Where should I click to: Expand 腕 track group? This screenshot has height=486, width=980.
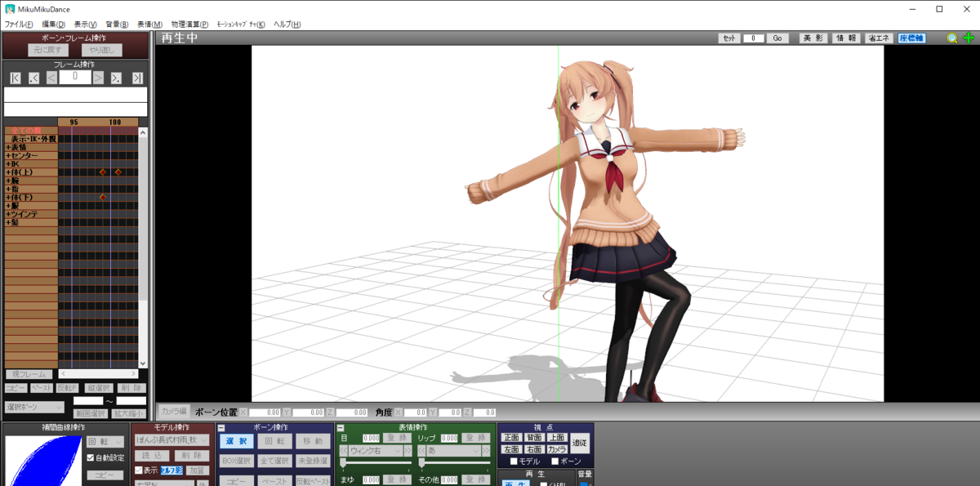(x=8, y=181)
